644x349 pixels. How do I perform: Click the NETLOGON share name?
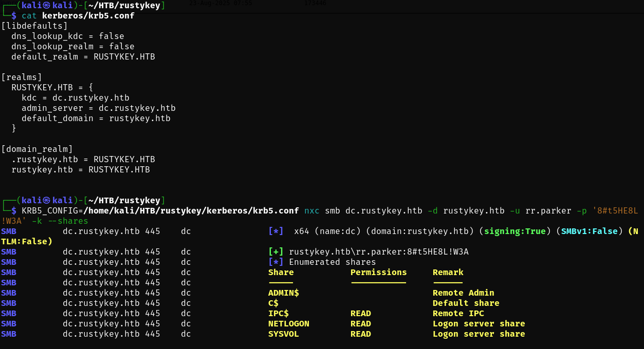288,324
